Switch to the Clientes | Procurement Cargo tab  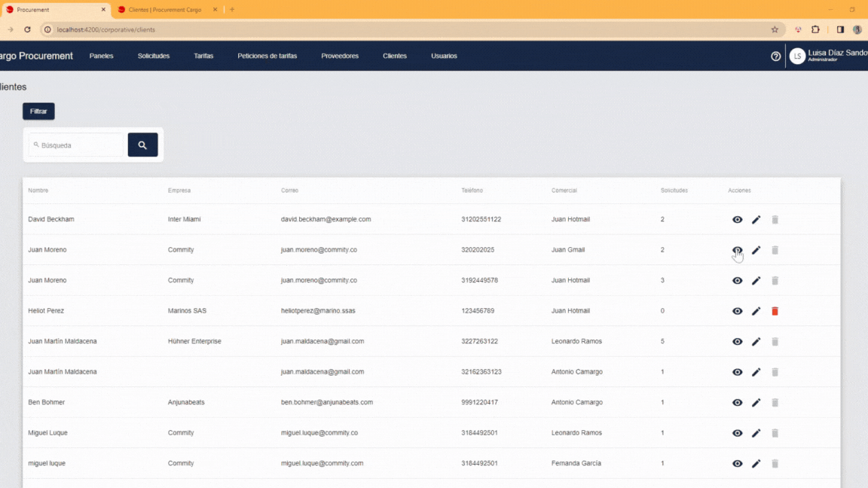166,10
